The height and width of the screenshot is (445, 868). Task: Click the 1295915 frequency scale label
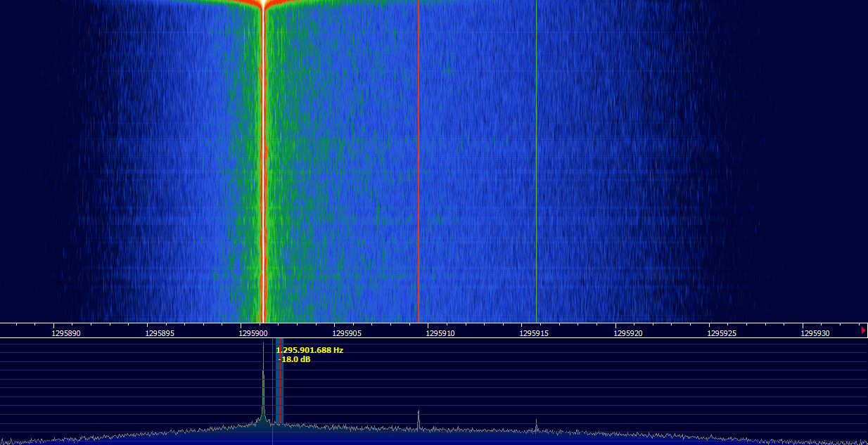535,333
